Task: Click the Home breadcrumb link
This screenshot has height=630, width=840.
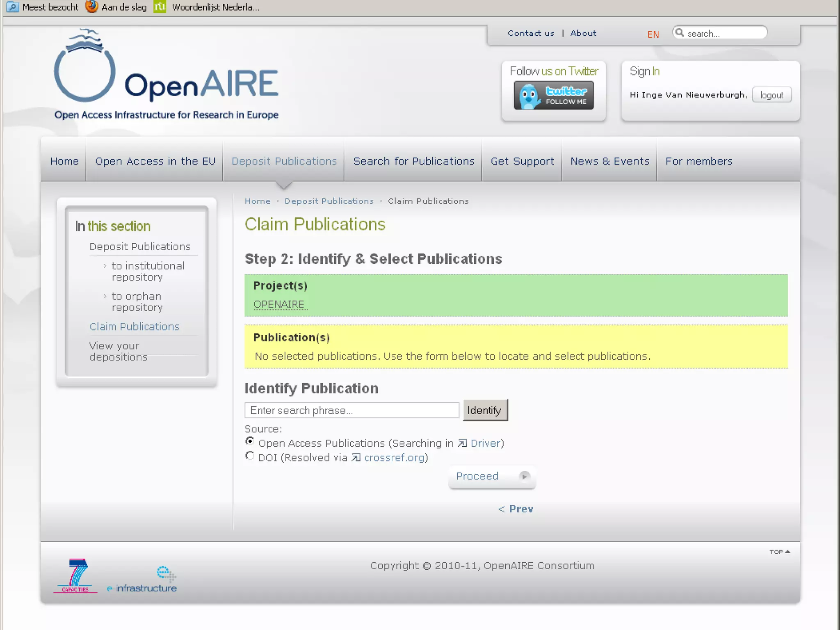Action: (x=258, y=201)
